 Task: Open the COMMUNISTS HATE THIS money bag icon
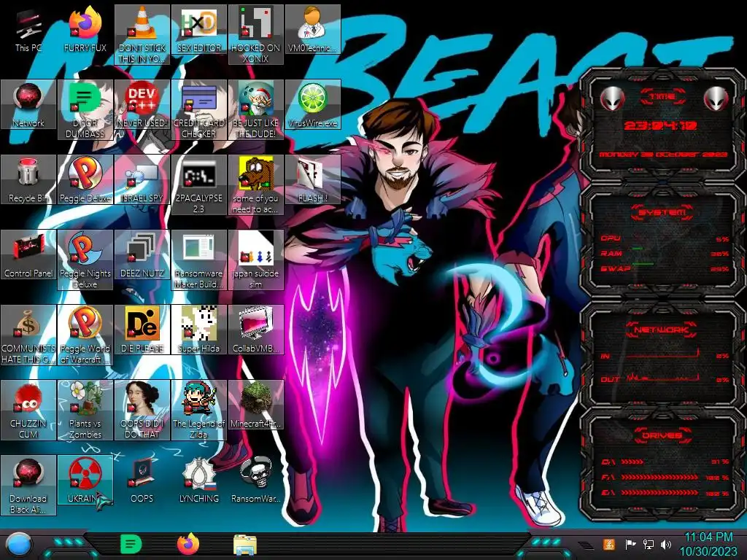pyautogui.click(x=28, y=335)
